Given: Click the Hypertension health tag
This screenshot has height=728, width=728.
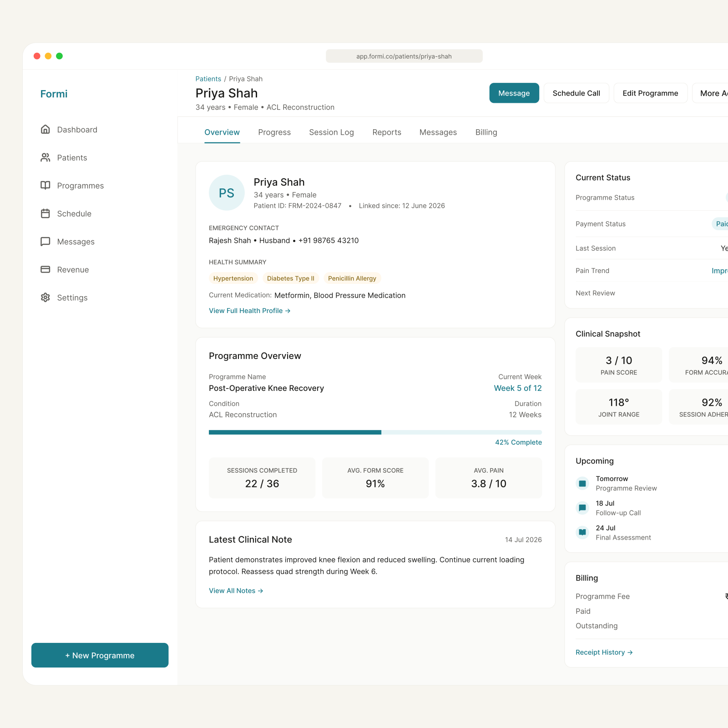Looking at the screenshot, I should [x=233, y=278].
